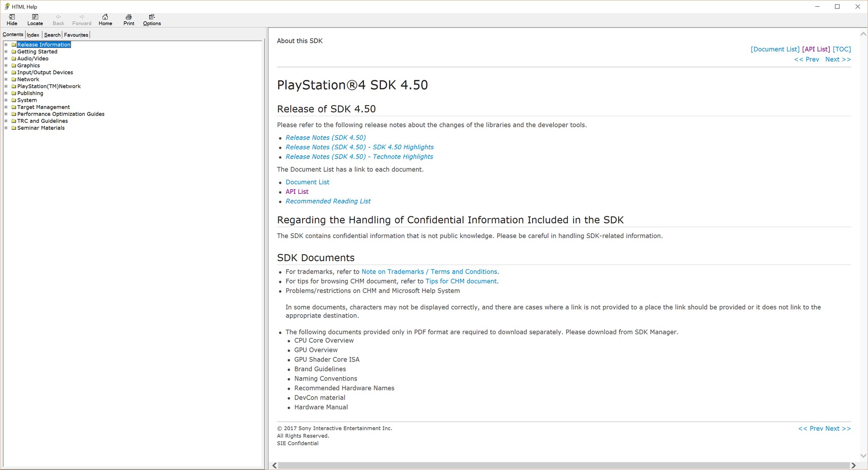Viewport: 868px width, 470px height.
Task: Expand the Target Management tree node
Action: tap(6, 107)
